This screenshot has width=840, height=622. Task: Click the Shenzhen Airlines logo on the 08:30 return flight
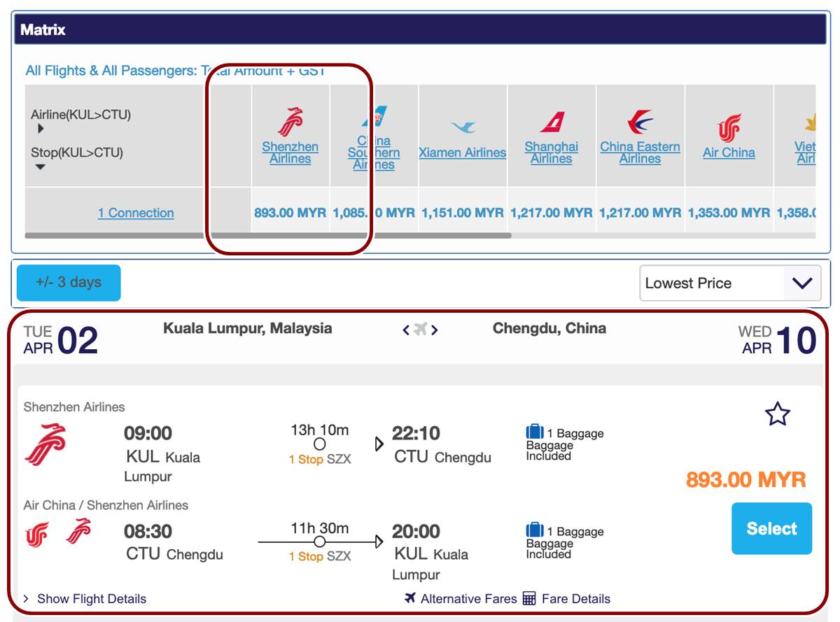[78, 530]
